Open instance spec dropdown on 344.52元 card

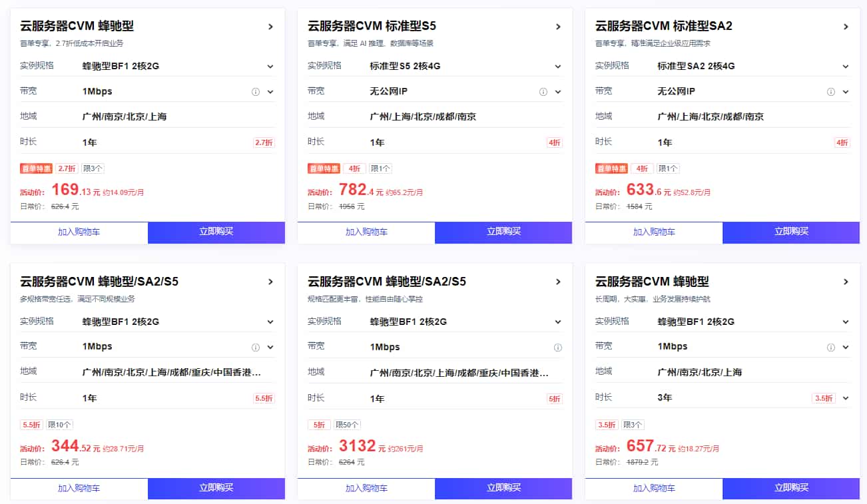pyautogui.click(x=270, y=322)
